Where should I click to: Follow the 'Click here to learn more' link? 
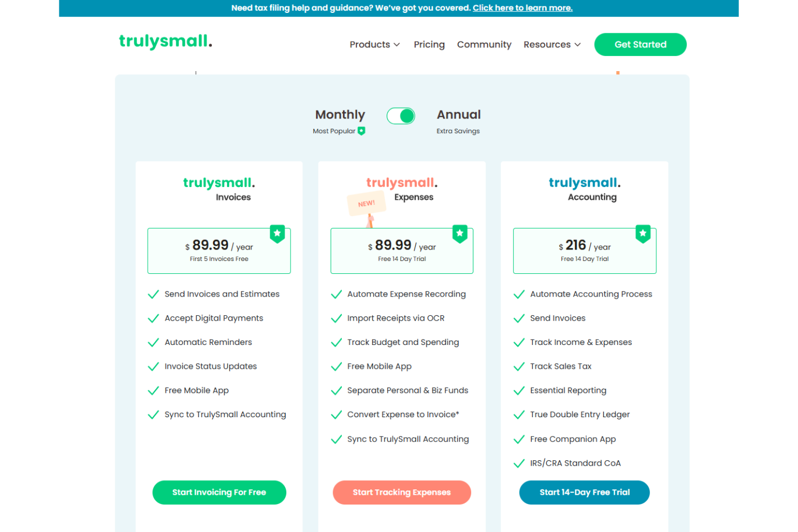coord(522,8)
